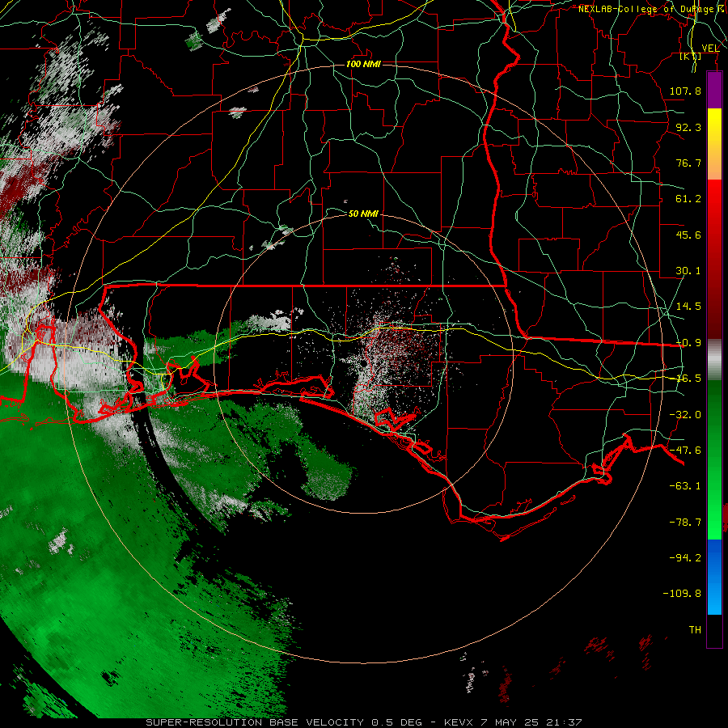Screen dimensions: 728x728
Task: Click the gray segment of the velocity color bar
Action: coord(714,360)
